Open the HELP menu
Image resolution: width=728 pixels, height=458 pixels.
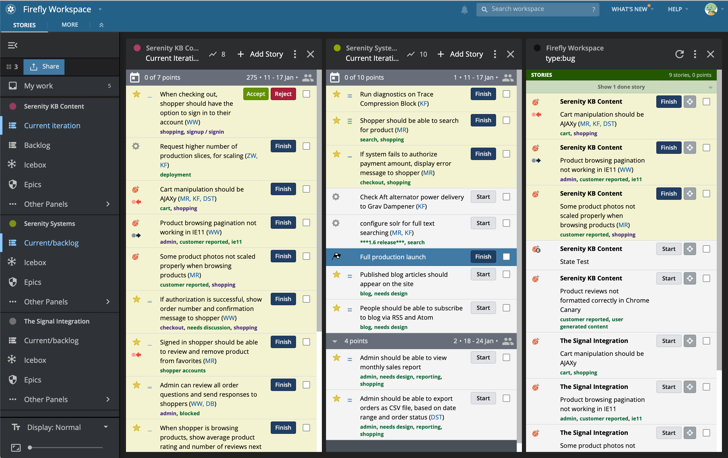click(679, 9)
